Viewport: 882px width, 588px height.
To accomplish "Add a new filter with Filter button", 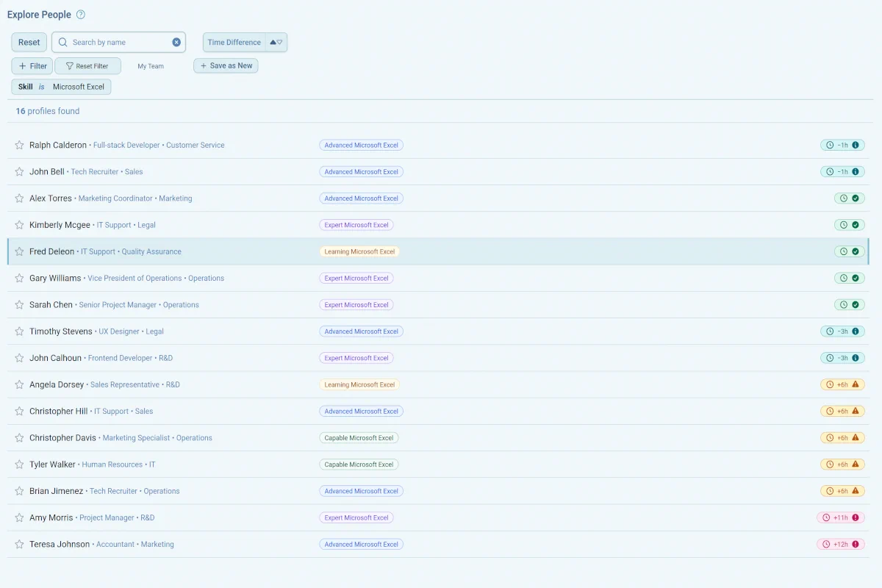I will tap(32, 66).
